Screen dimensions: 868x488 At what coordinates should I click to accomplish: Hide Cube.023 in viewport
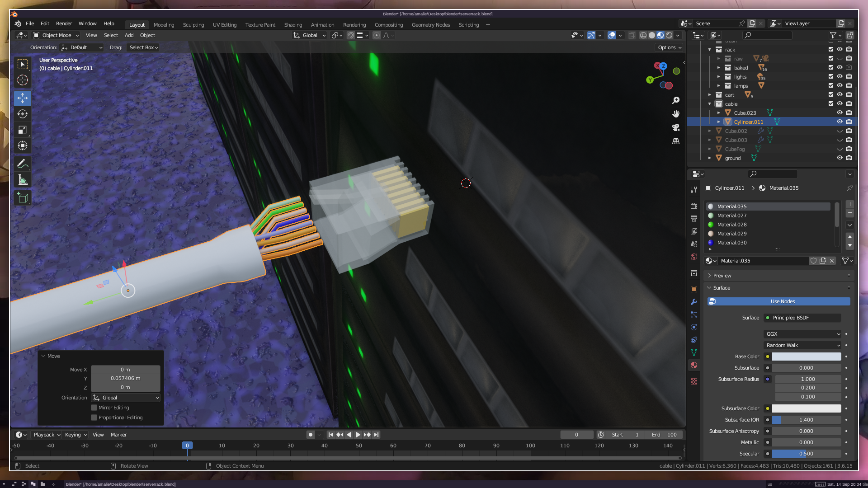pos(840,113)
